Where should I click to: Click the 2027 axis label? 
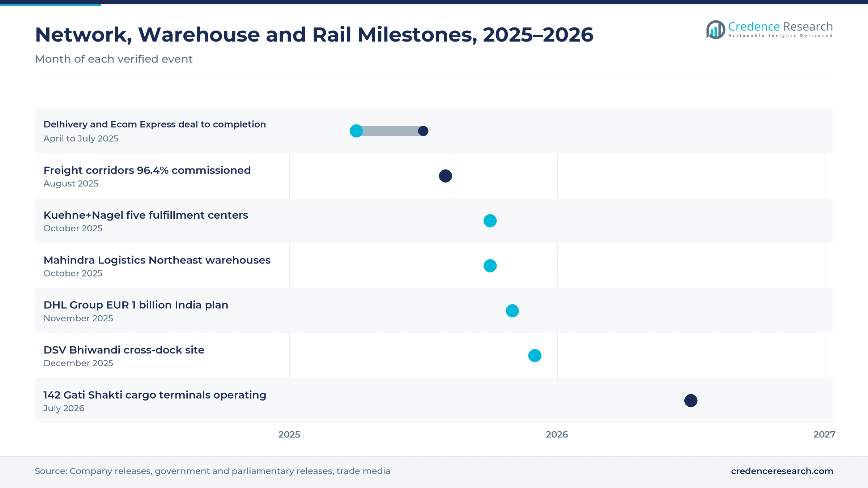click(824, 435)
